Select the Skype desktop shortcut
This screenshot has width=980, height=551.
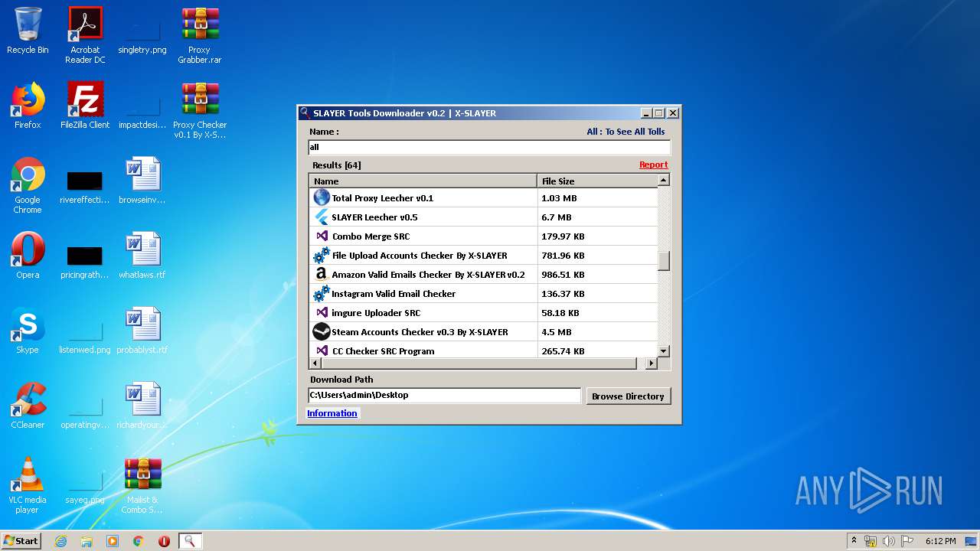click(x=28, y=331)
